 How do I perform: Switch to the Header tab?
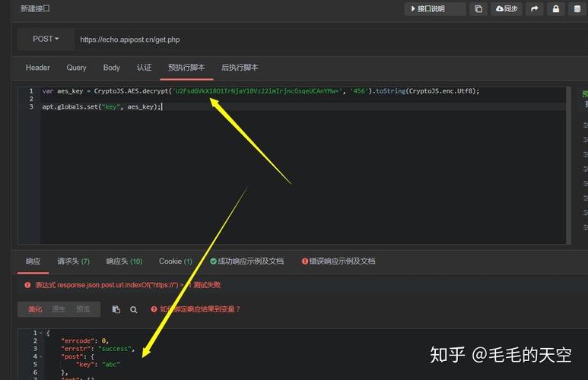pos(37,68)
